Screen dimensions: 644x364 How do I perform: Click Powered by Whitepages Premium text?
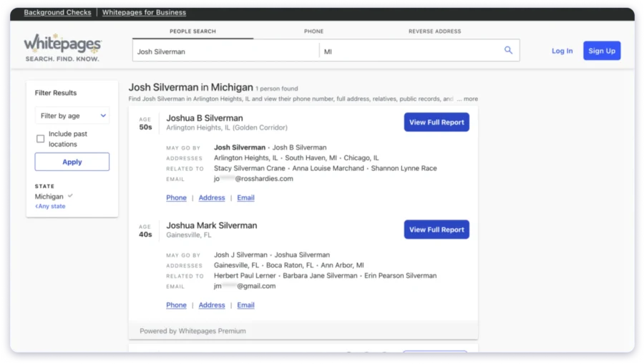click(x=192, y=331)
